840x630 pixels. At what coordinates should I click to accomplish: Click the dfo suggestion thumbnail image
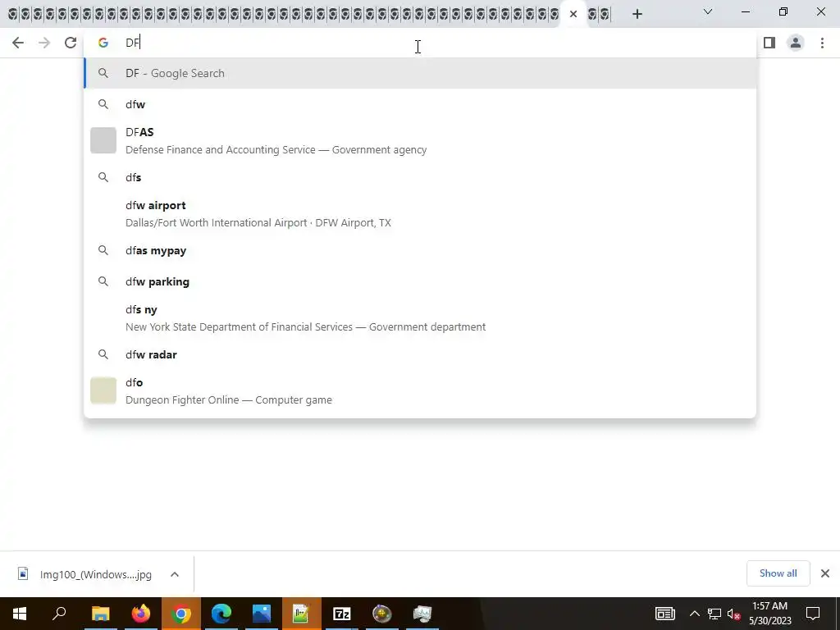103,390
